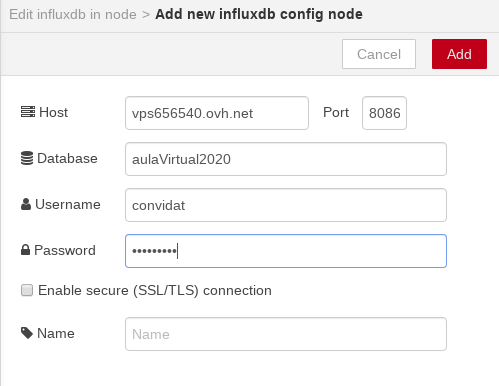Click the Host server icon
This screenshot has height=386, width=499.
28,112
